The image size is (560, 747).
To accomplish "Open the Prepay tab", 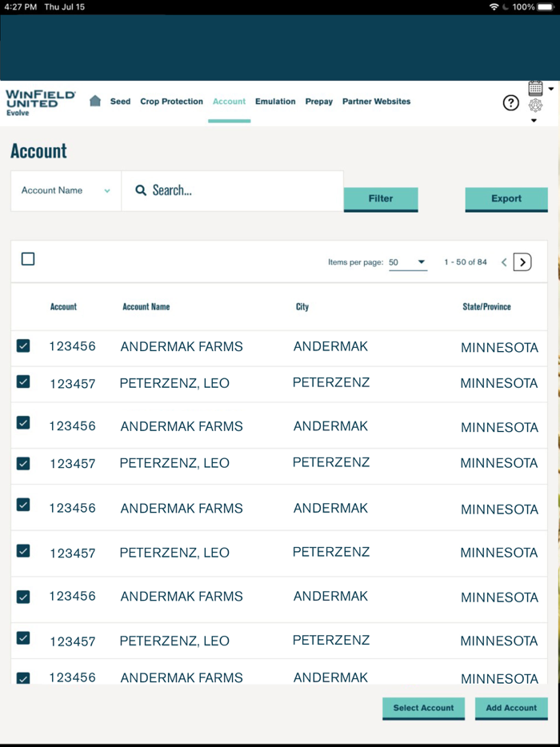I will click(x=319, y=102).
